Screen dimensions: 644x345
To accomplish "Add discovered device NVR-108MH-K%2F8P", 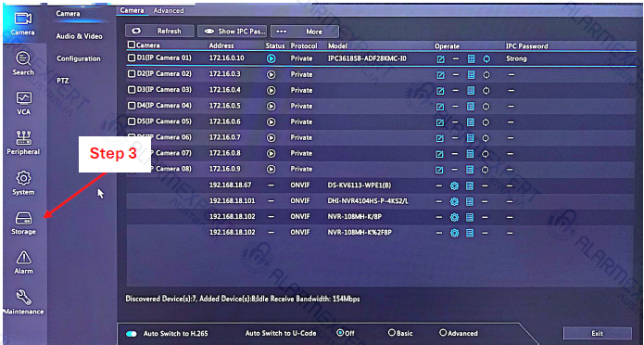I will 454,233.
